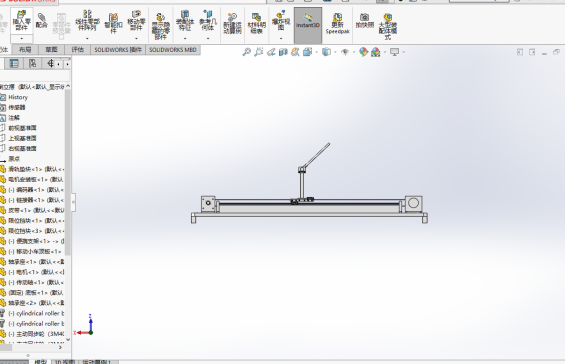Click the 材料明细表 (Bill of Materials) icon
The image size is (565, 364).
click(x=257, y=24)
